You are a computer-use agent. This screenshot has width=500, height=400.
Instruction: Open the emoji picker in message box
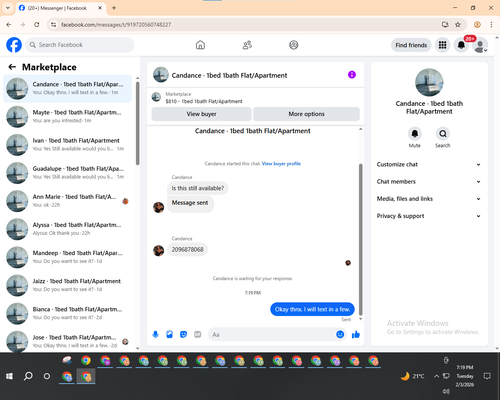point(340,334)
